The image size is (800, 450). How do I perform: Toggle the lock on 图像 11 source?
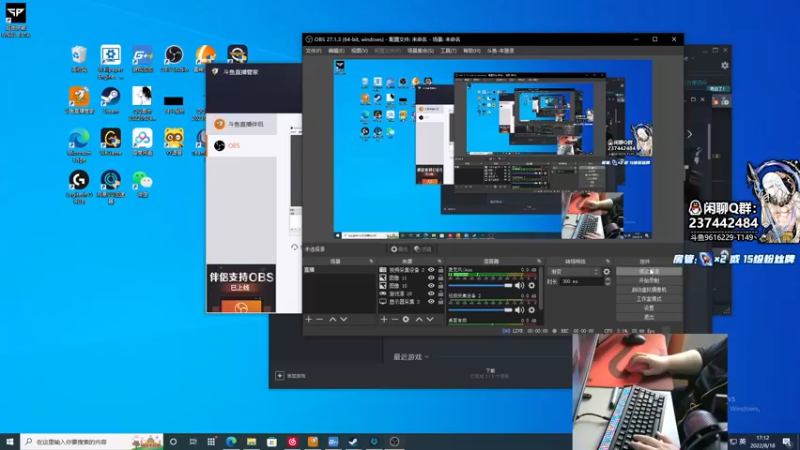440,278
